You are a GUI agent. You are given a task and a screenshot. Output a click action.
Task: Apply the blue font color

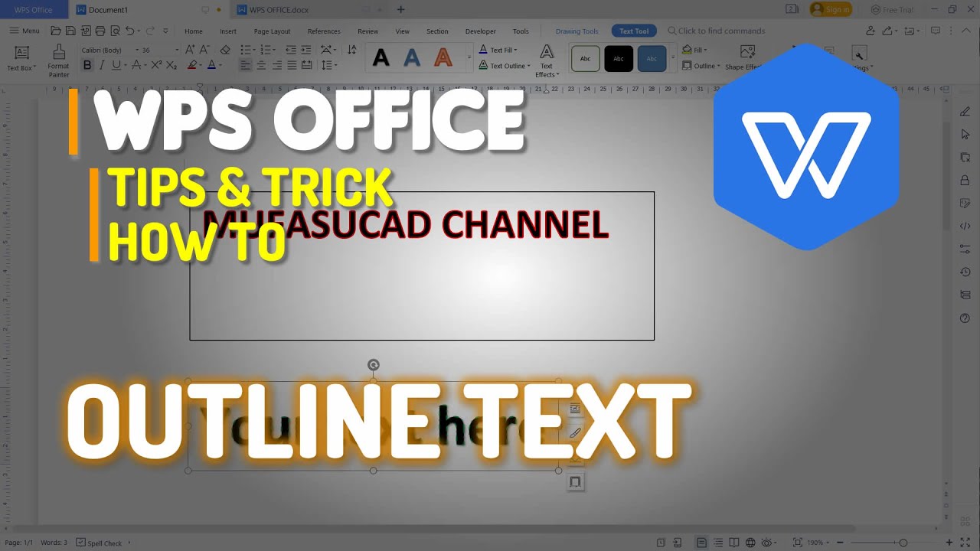point(211,65)
